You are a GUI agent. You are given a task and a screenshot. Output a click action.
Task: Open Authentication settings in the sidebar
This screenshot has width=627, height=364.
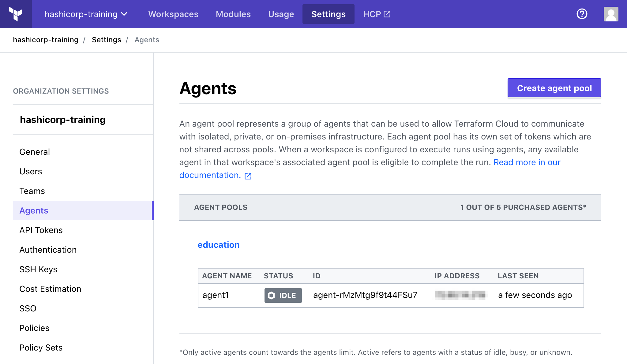[x=48, y=250]
